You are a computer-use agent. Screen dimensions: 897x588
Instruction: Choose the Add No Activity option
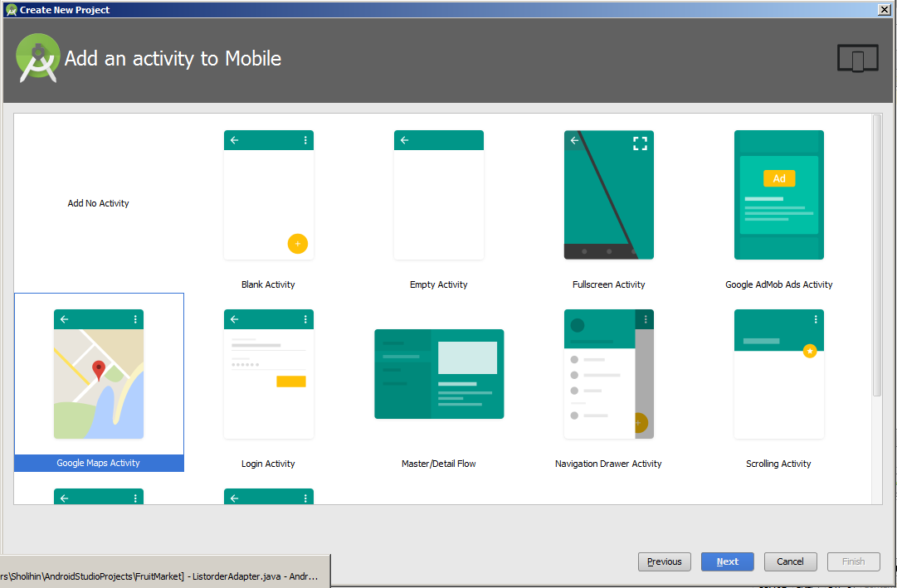point(99,203)
